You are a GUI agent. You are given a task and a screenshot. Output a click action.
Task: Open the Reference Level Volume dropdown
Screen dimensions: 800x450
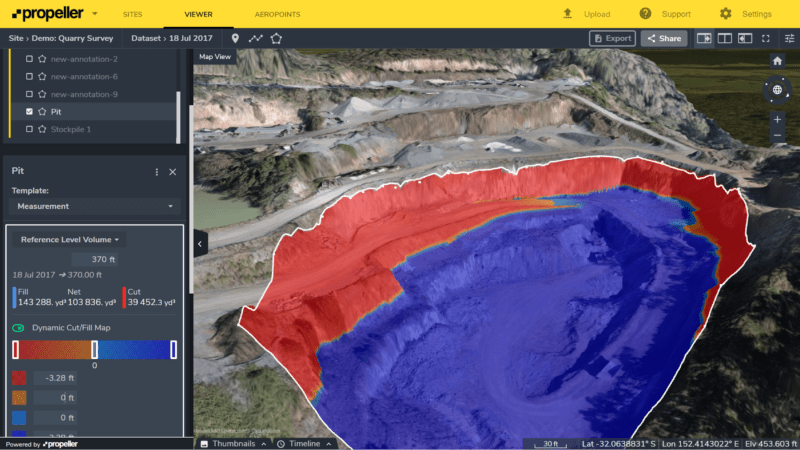(69, 239)
